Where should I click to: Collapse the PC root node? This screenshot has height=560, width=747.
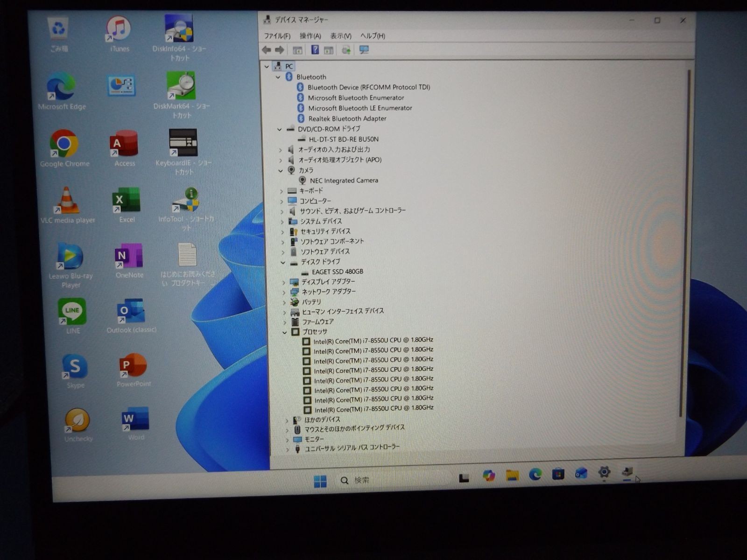(x=267, y=66)
